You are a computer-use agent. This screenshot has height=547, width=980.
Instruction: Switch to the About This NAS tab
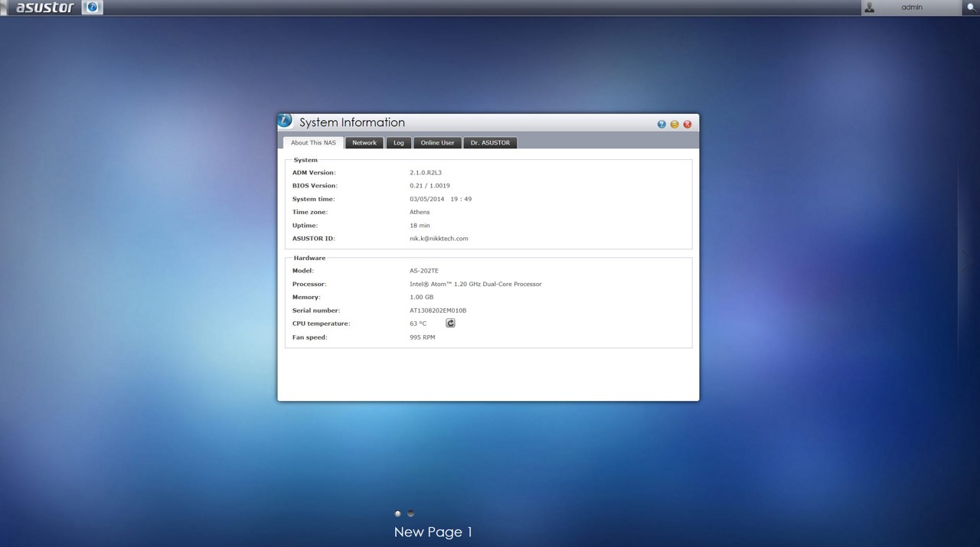pos(313,143)
